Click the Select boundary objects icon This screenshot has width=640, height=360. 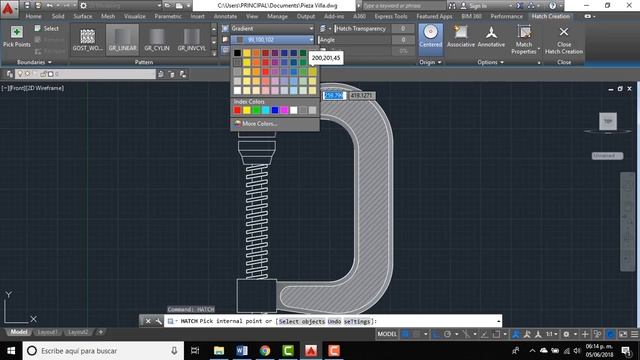(47, 29)
